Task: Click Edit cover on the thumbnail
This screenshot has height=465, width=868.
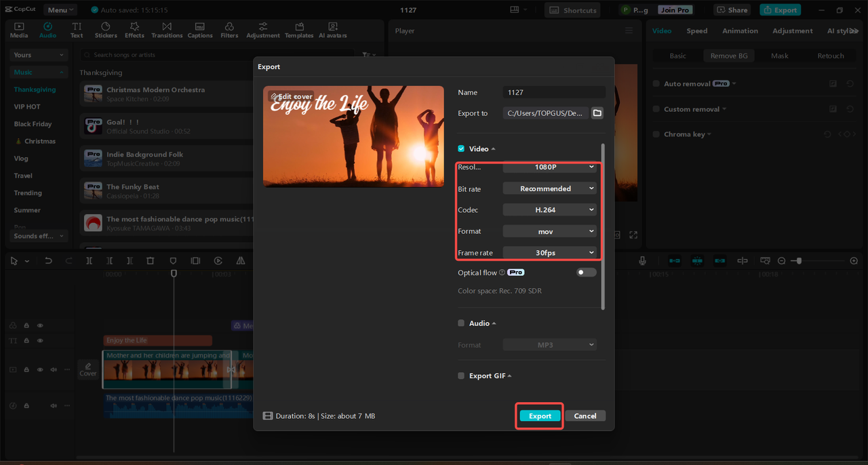Action: (292, 96)
